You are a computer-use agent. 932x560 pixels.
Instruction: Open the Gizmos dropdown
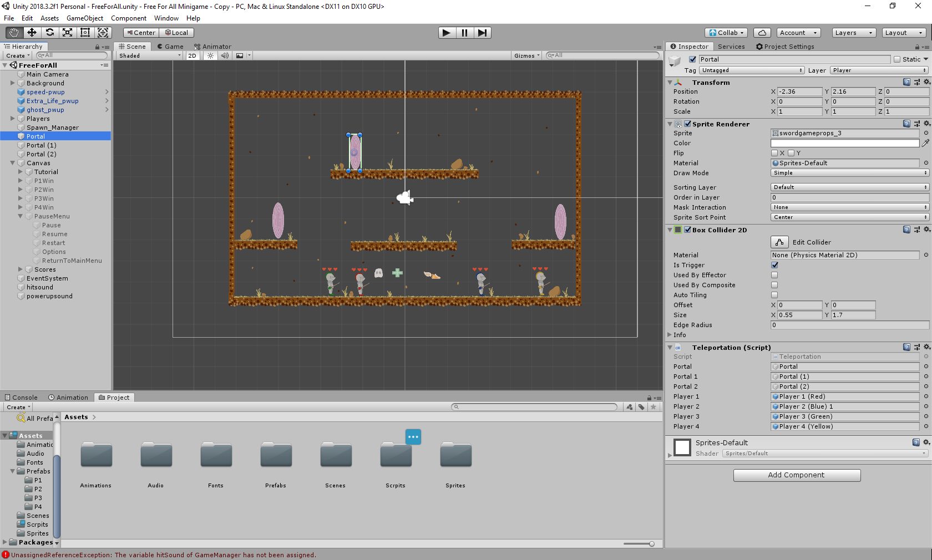coord(526,55)
